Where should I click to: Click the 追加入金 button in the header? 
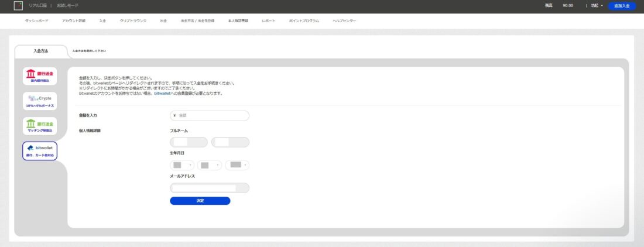tap(622, 6)
